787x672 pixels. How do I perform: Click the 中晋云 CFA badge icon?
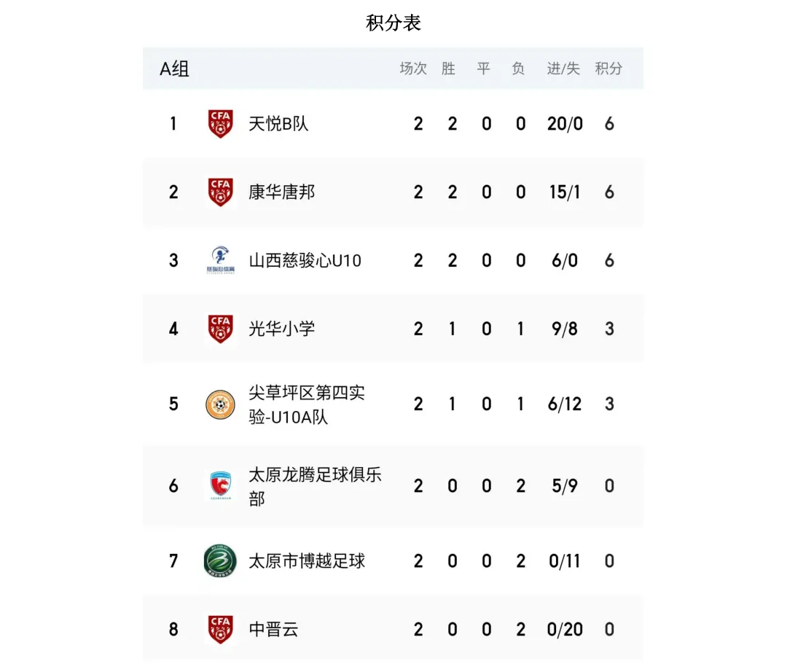point(220,629)
